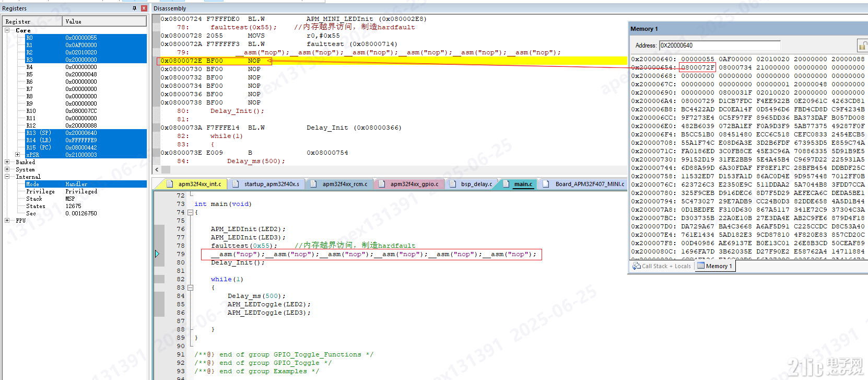Image resolution: width=868 pixels, height=380 pixels.
Task: Click memory row address 0x20000640
Action: [x=653, y=59]
